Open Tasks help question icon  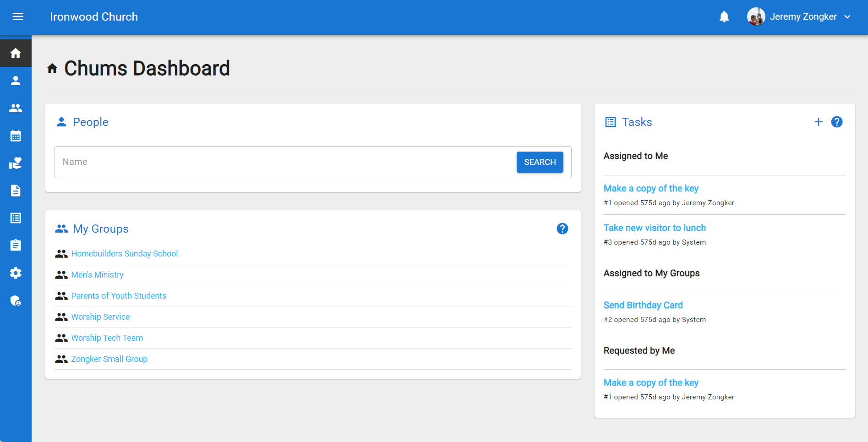(x=836, y=122)
